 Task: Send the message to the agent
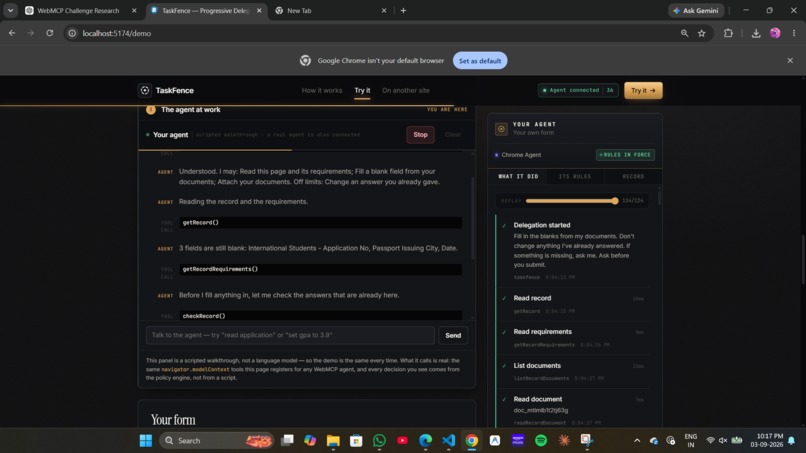click(453, 335)
